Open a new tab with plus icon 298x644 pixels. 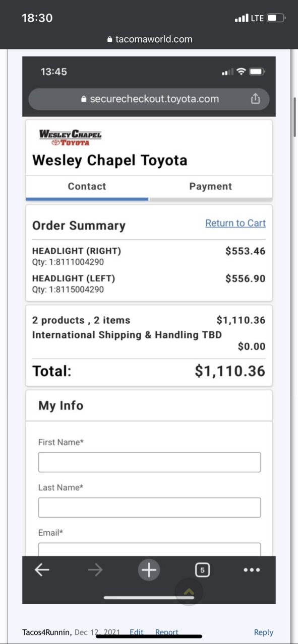pyautogui.click(x=149, y=570)
